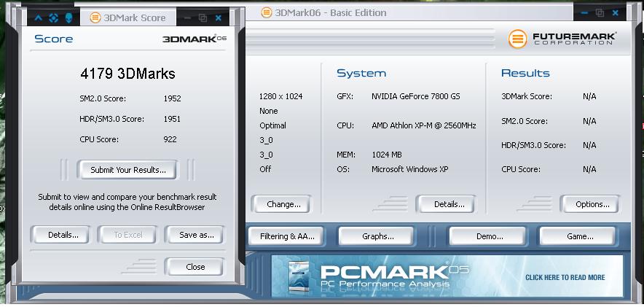Click the 'Optimal' setting value
This screenshot has width=644, height=307.
coord(272,125)
